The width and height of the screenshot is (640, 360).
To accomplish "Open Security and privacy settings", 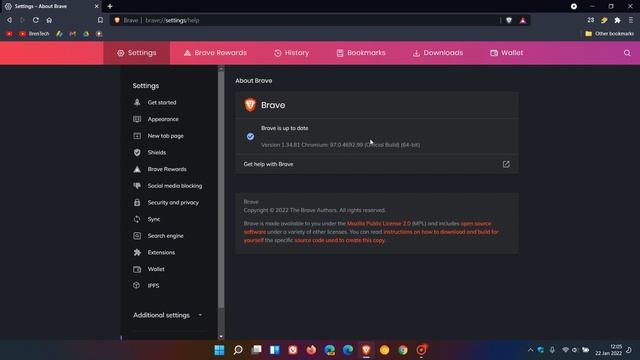I will (173, 202).
